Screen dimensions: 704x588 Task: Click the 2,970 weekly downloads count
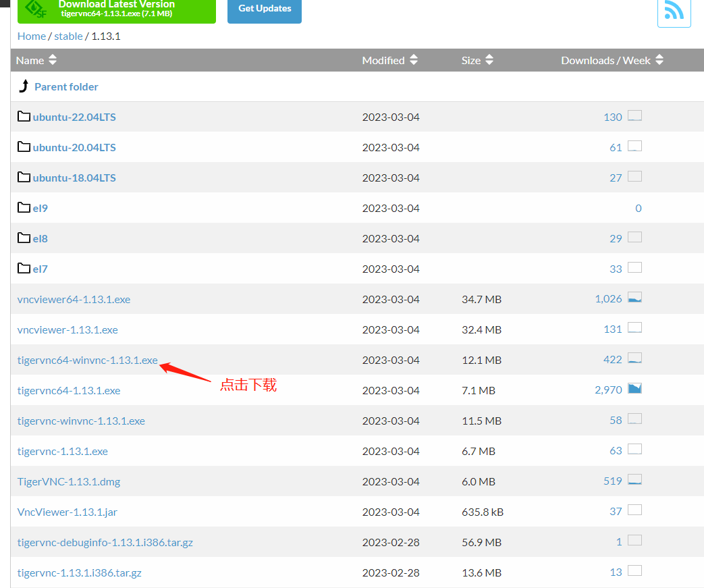click(x=608, y=390)
